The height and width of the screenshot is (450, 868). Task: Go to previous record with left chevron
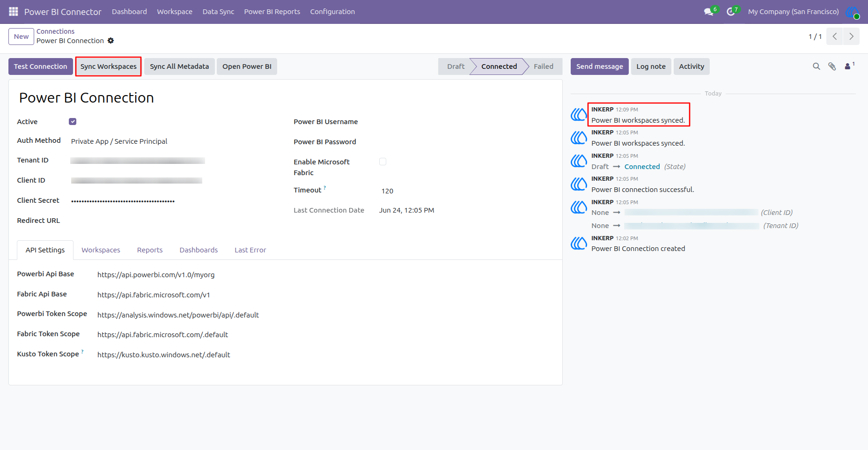pyautogui.click(x=835, y=37)
